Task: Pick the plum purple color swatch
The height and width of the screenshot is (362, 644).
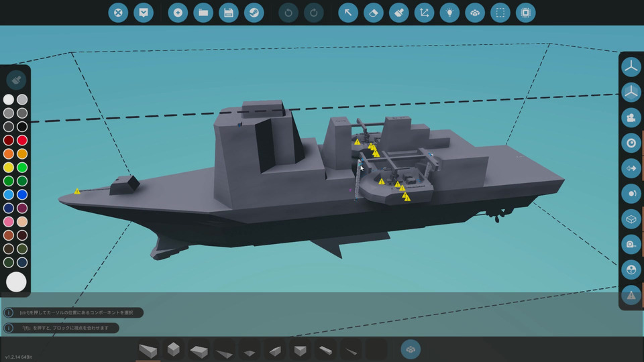Action: [22, 208]
